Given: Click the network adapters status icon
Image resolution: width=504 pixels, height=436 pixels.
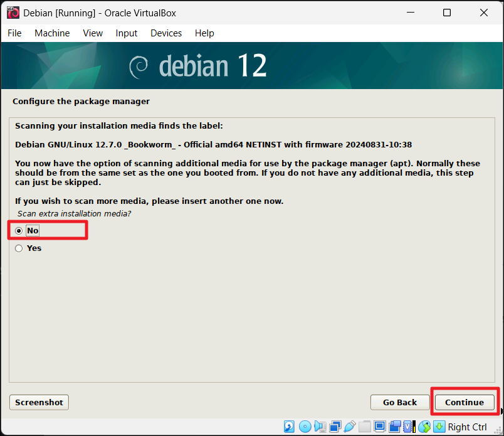Looking at the screenshot, I should coord(335,426).
